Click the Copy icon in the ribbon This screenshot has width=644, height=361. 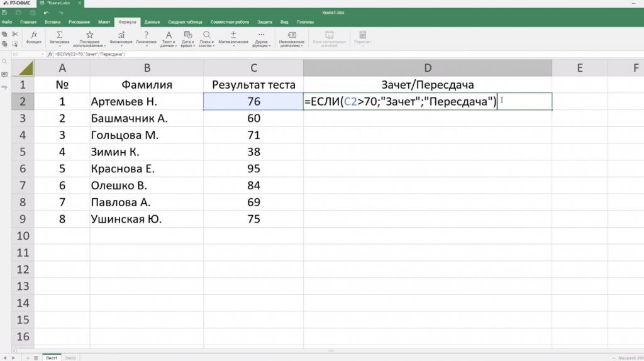click(4, 35)
